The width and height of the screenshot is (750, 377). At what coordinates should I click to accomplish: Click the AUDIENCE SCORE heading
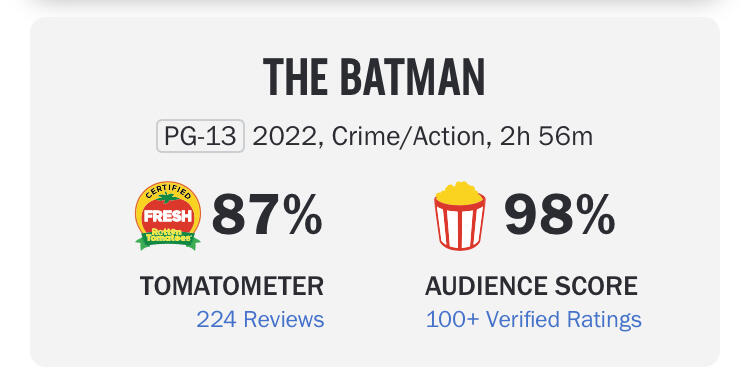531,286
